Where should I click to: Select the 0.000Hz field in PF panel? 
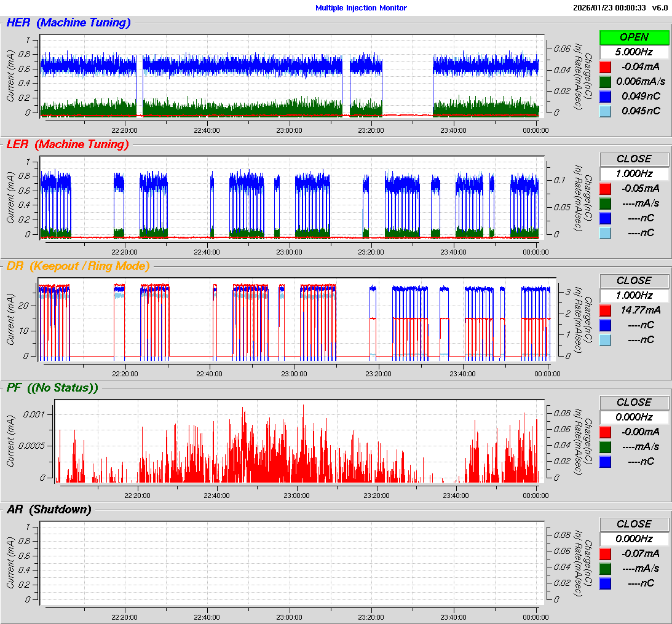pos(634,417)
